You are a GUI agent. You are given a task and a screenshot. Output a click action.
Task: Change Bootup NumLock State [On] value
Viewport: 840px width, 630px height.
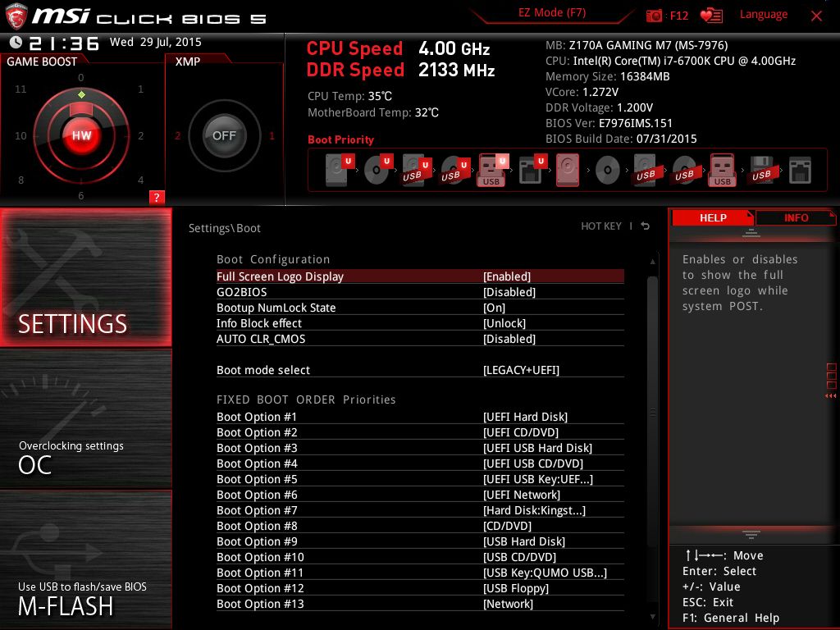494,308
